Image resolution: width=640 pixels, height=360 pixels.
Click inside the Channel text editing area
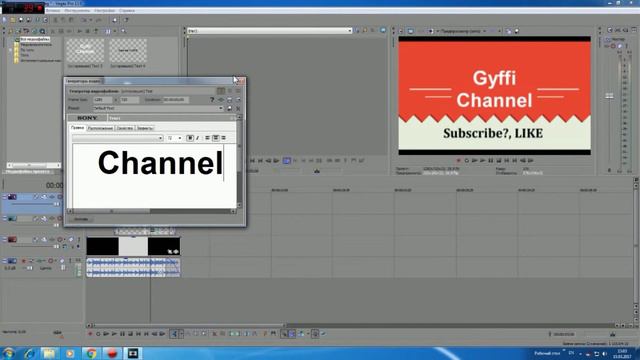coord(154,176)
